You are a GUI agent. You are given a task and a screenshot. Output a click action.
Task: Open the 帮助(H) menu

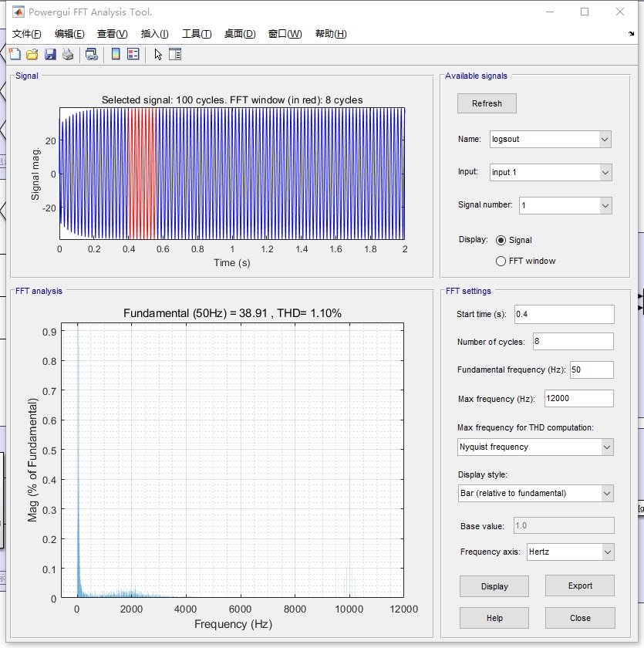pos(331,34)
